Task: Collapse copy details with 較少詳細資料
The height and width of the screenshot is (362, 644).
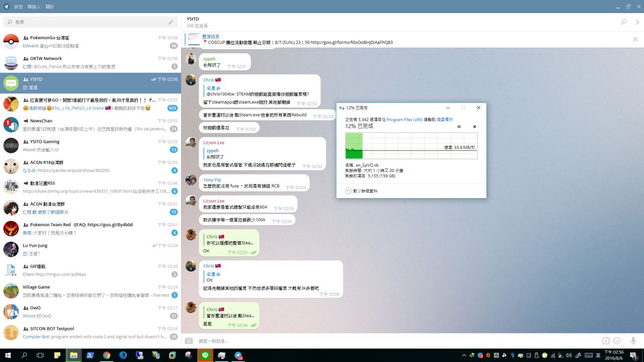Action: click(x=361, y=191)
